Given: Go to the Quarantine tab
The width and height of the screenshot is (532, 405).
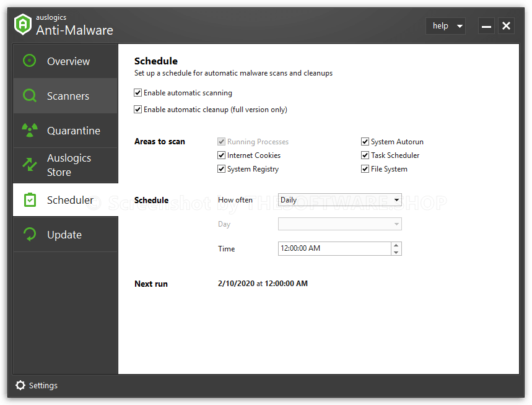Looking at the screenshot, I should pos(66,131).
